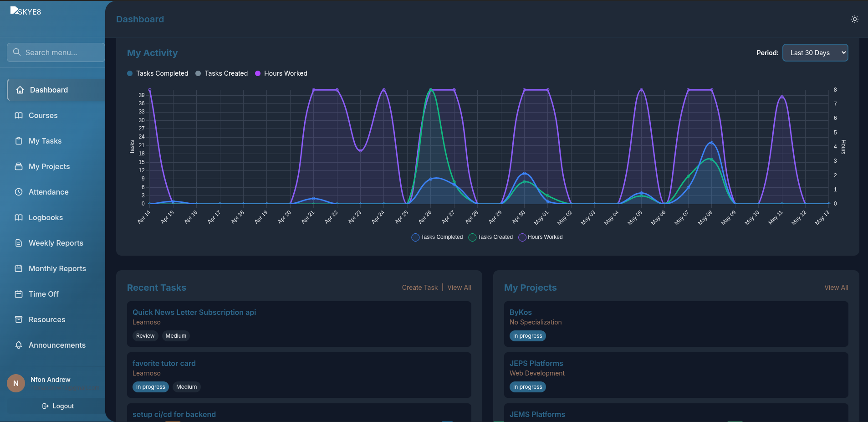Image resolution: width=868 pixels, height=422 pixels.
Task: Toggle light theme with sun icon
Action: point(854,19)
